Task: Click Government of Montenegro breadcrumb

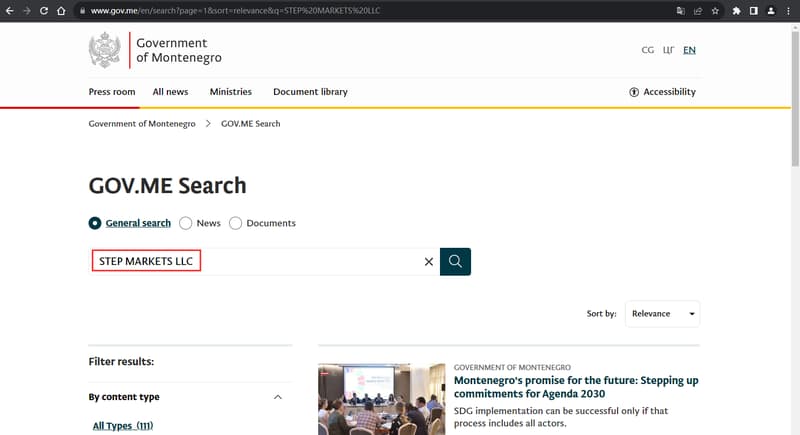Action: (142, 123)
